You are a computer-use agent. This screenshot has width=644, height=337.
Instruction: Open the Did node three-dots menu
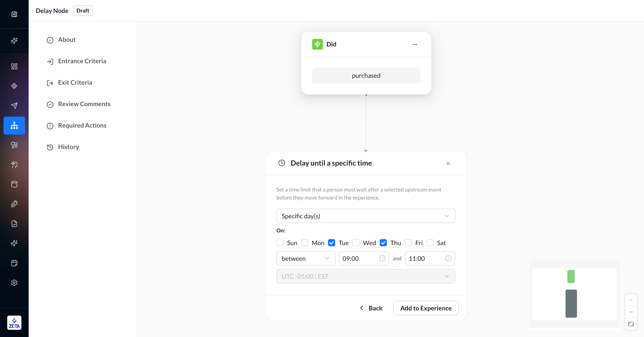pos(415,44)
